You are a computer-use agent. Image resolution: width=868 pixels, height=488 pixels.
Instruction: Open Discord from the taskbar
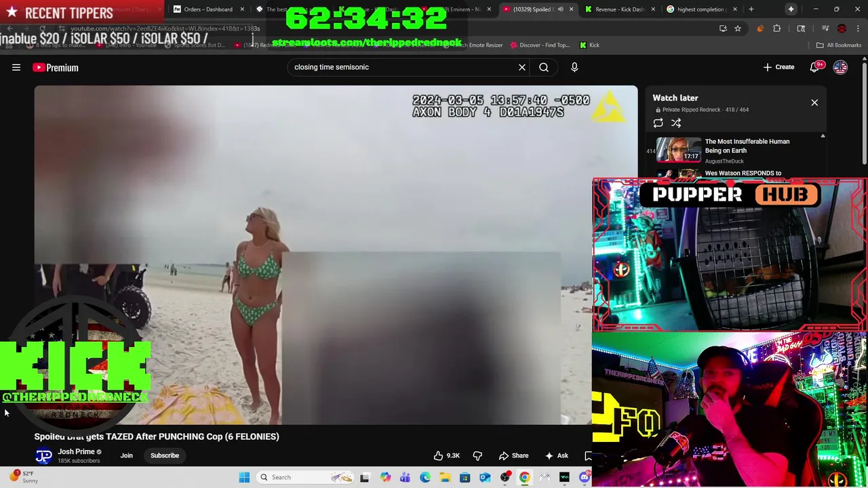pyautogui.click(x=585, y=477)
